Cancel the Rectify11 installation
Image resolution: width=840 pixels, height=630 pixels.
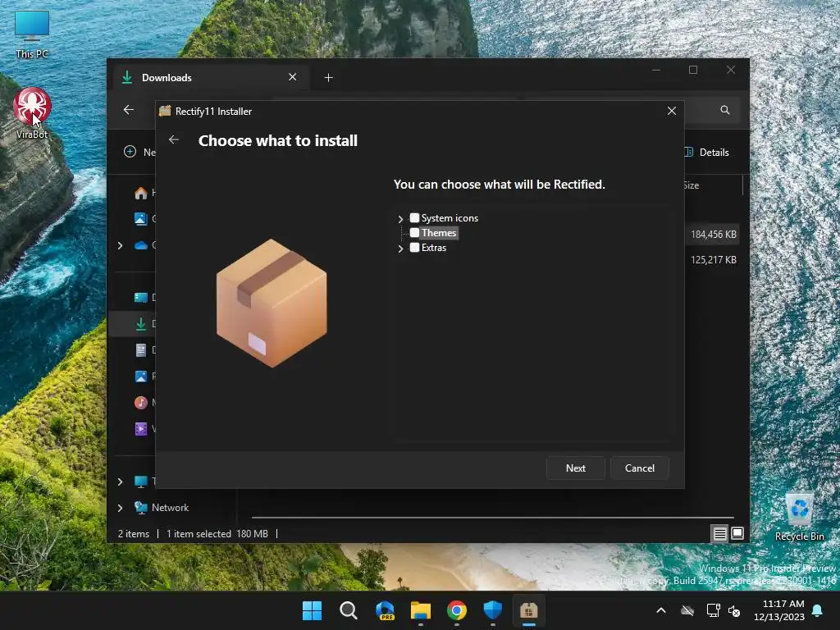click(640, 468)
